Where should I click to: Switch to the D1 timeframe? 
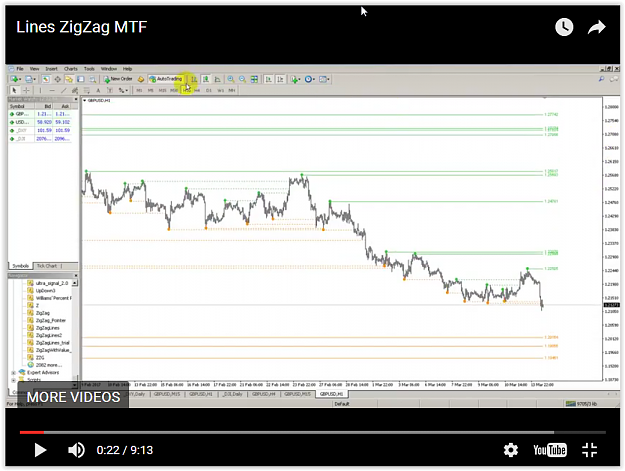pyautogui.click(x=209, y=90)
